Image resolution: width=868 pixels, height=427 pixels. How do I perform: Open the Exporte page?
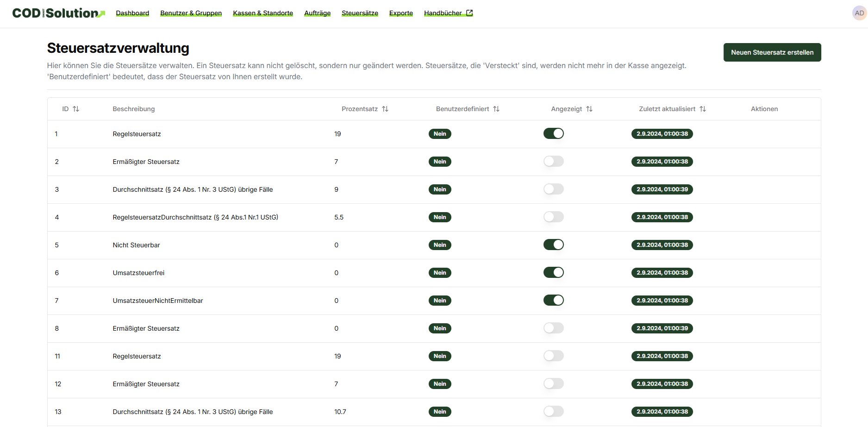(401, 13)
